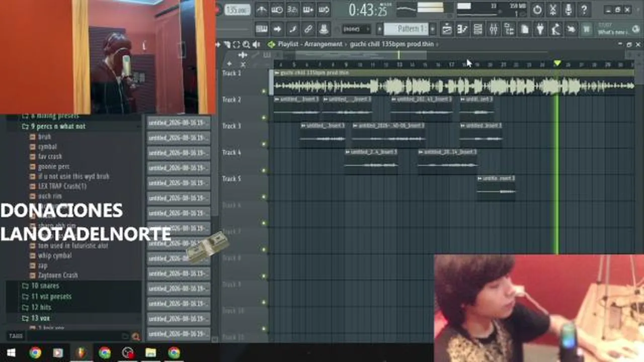
Task: Toggle the overdub blend recording button
Action: 308,10
